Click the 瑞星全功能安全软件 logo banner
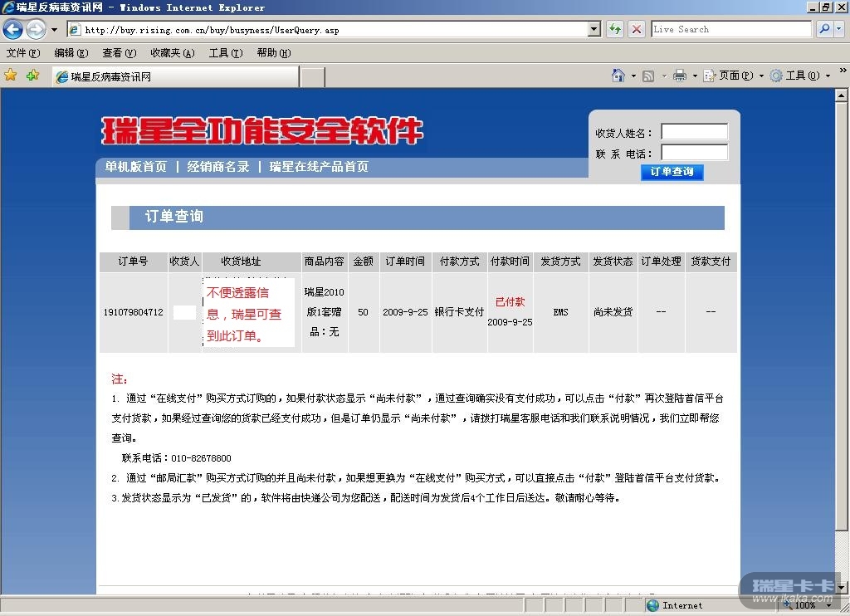The width and height of the screenshot is (850, 616). [262, 130]
